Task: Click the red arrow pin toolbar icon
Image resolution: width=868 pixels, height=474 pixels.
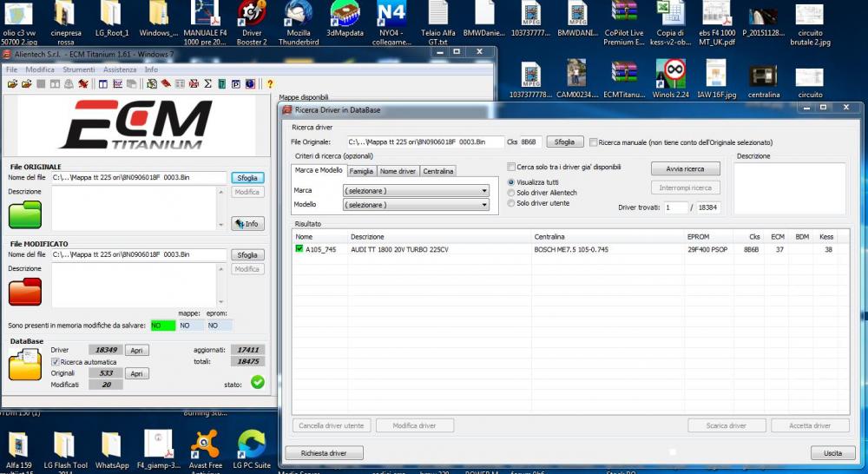Action: (83, 84)
